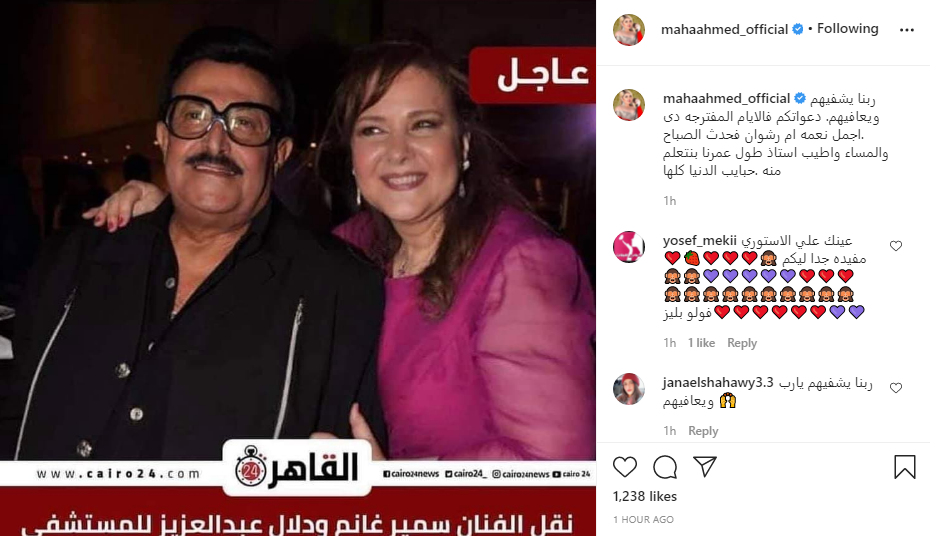Viewport: 930px width, 536px height.
Task: Like yosef_mekii's comment heart
Action: click(896, 246)
